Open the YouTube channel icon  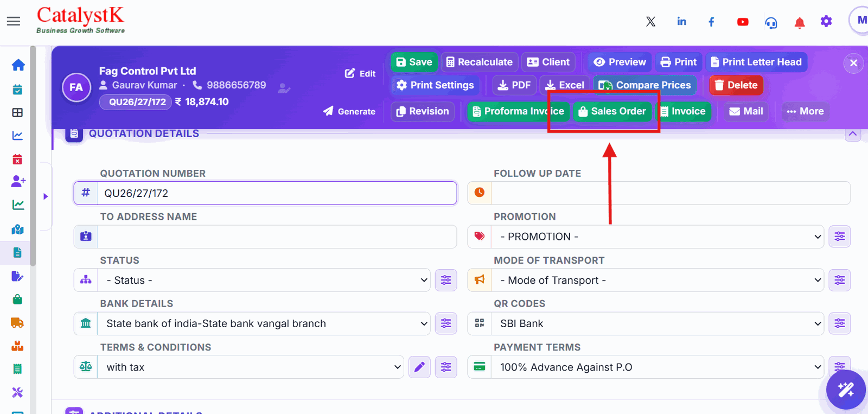pyautogui.click(x=743, y=22)
